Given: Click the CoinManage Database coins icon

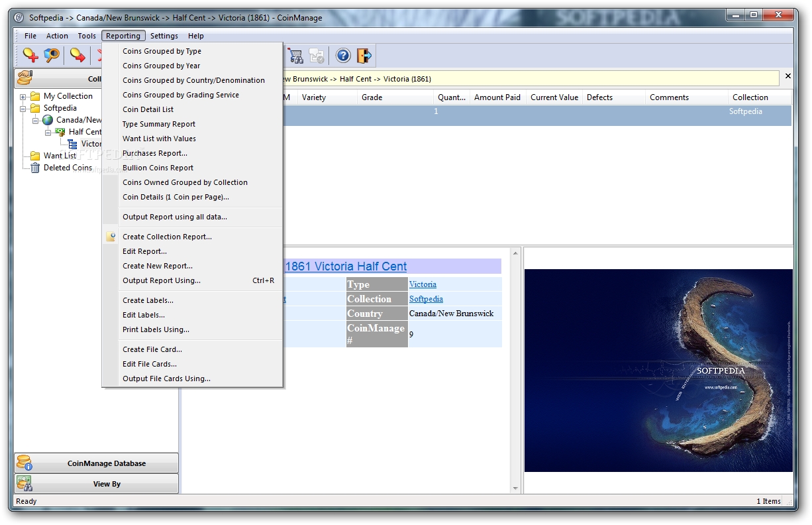Looking at the screenshot, I should click(25, 463).
